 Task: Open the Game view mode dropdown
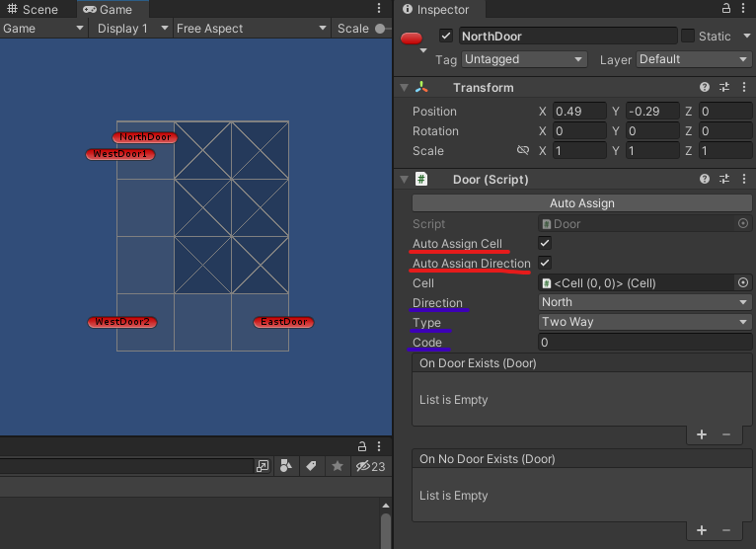43,29
